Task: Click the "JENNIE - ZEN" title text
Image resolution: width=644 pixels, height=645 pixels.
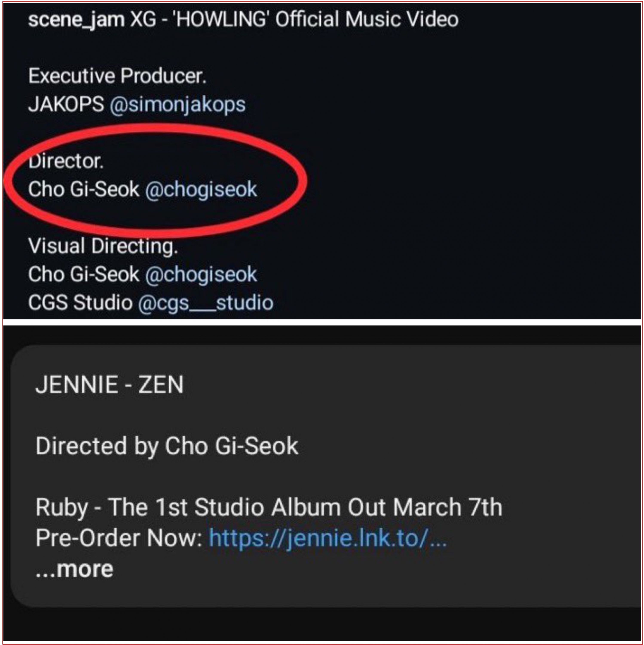Action: point(109,385)
